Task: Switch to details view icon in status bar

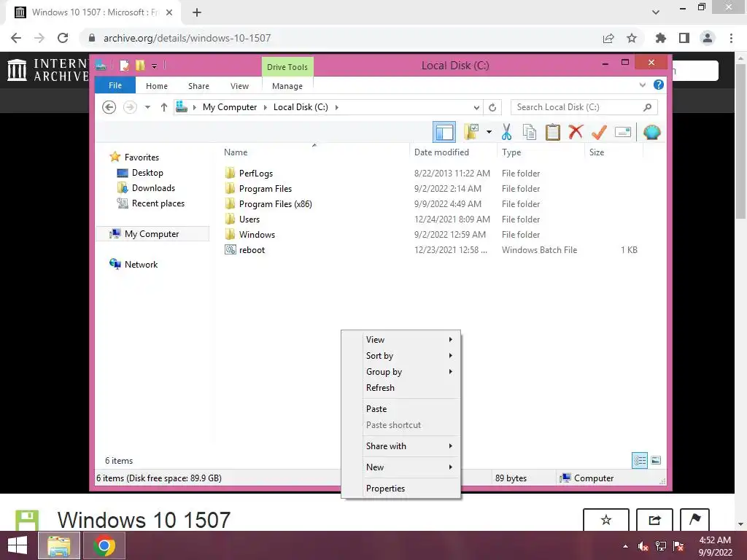Action: (639, 460)
